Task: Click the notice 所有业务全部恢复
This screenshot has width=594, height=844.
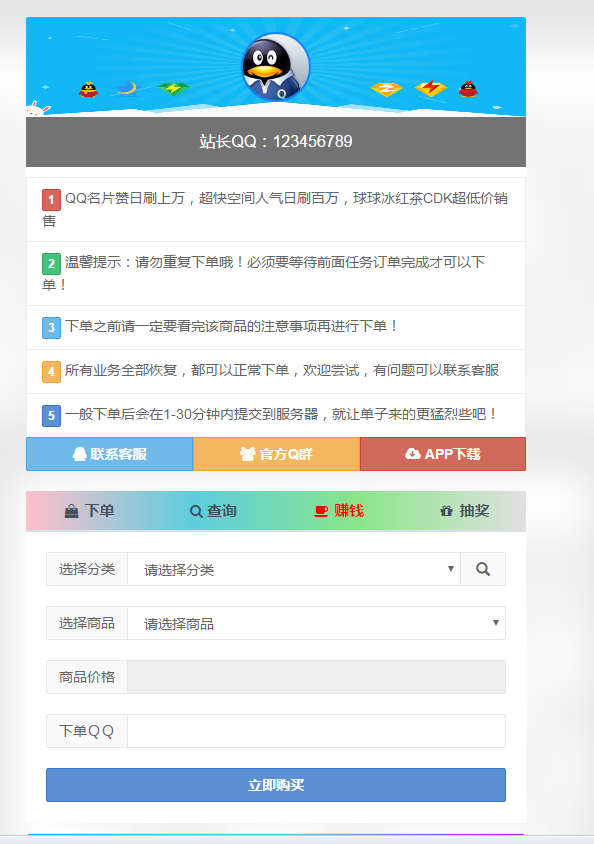Action: 276,371
